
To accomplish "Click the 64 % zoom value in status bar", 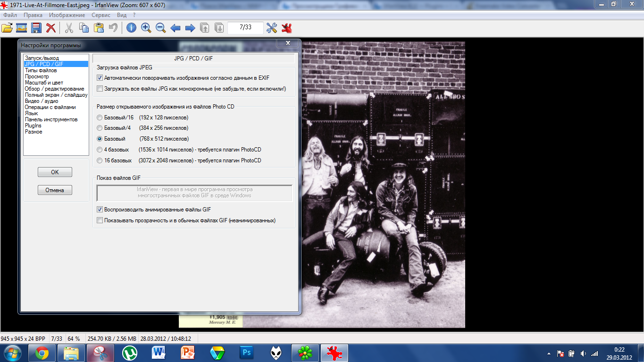I will [x=74, y=339].
